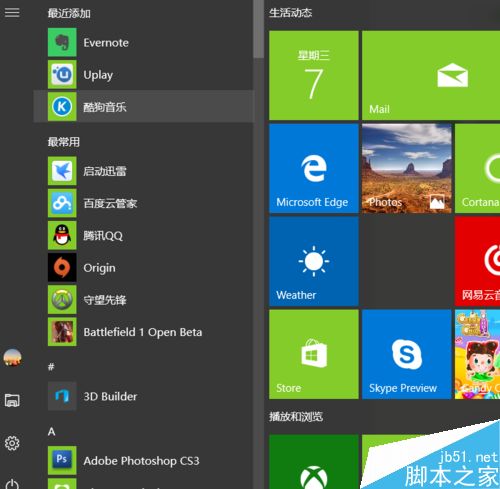Launch Adobe Photoshop CS3
The height and width of the screenshot is (489, 500).
(144, 460)
